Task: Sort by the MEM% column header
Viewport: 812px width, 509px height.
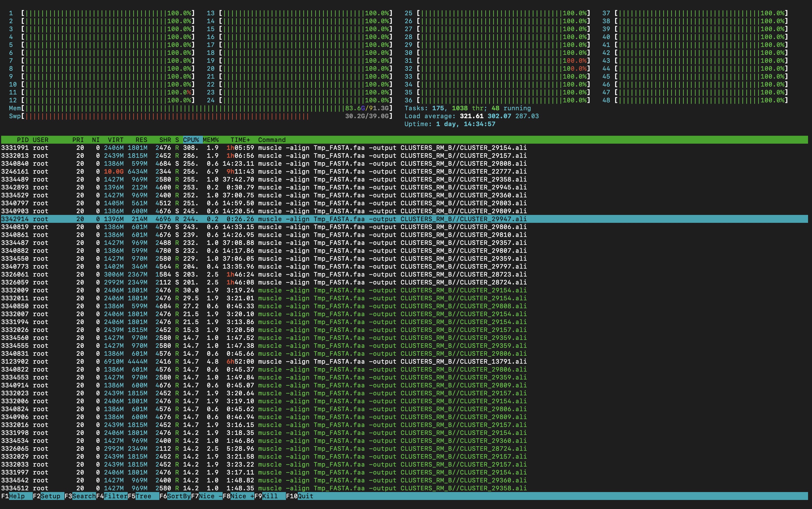Action: point(210,140)
